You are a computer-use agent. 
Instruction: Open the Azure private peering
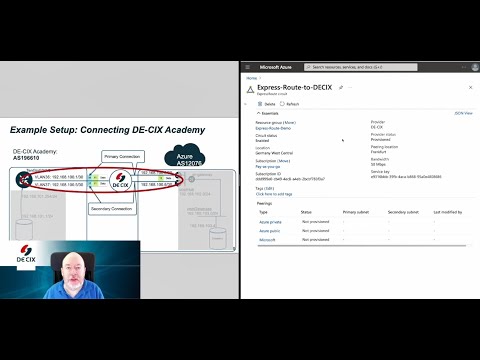[x=270, y=222]
